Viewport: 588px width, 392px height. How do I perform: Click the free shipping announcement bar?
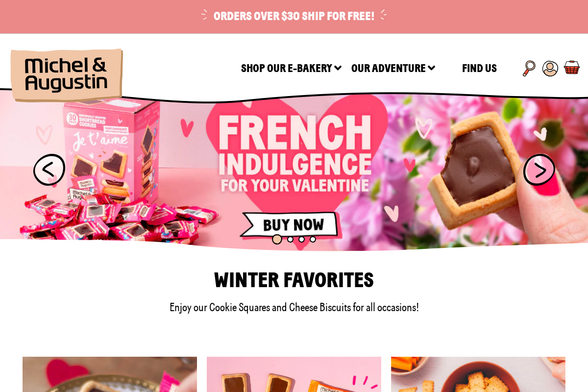(294, 17)
